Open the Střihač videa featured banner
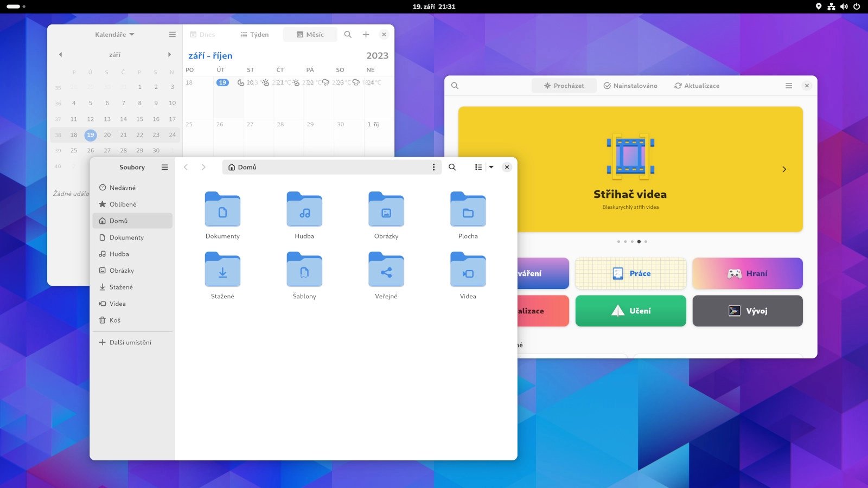 coord(630,169)
